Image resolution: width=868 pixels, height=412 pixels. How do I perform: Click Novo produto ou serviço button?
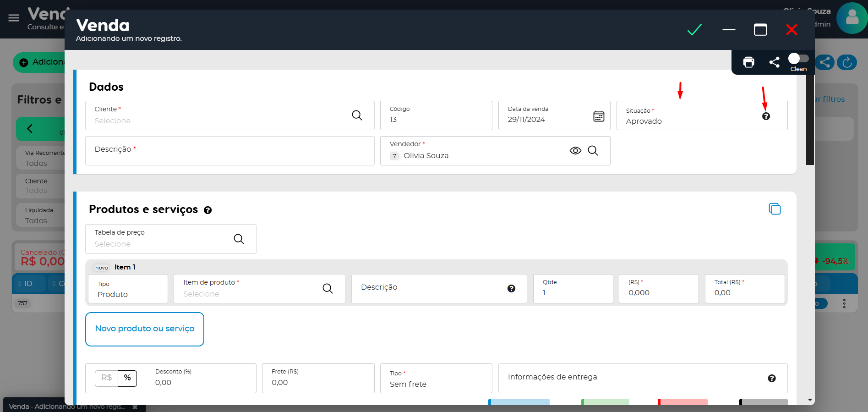(145, 329)
